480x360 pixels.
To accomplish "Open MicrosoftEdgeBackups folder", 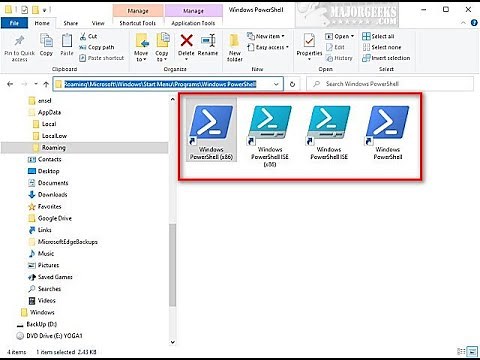I will (x=63, y=242).
